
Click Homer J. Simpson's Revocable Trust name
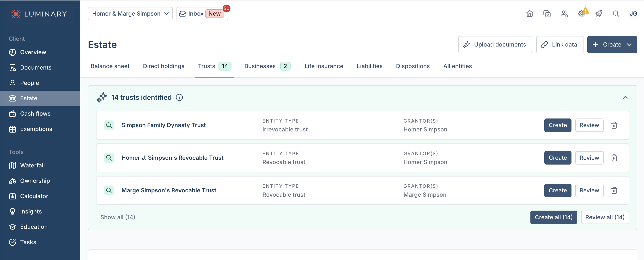(172, 158)
